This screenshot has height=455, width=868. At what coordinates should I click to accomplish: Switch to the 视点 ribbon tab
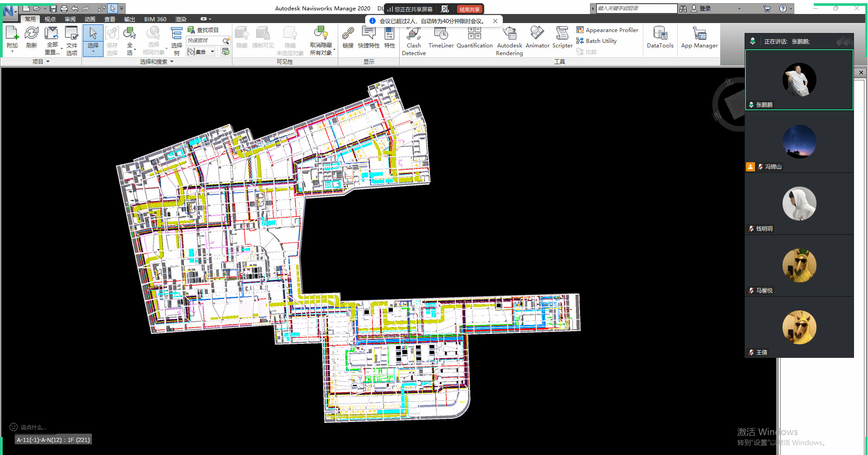[x=50, y=19]
